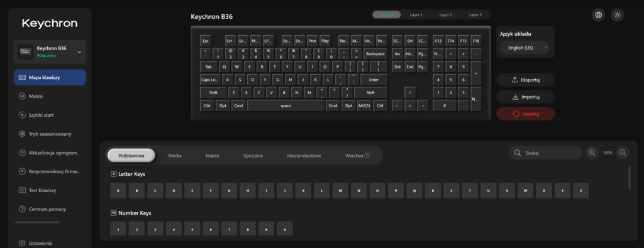This screenshot has width=644, height=248.
Task: Switch to Layer 3
Action: click(x=475, y=15)
